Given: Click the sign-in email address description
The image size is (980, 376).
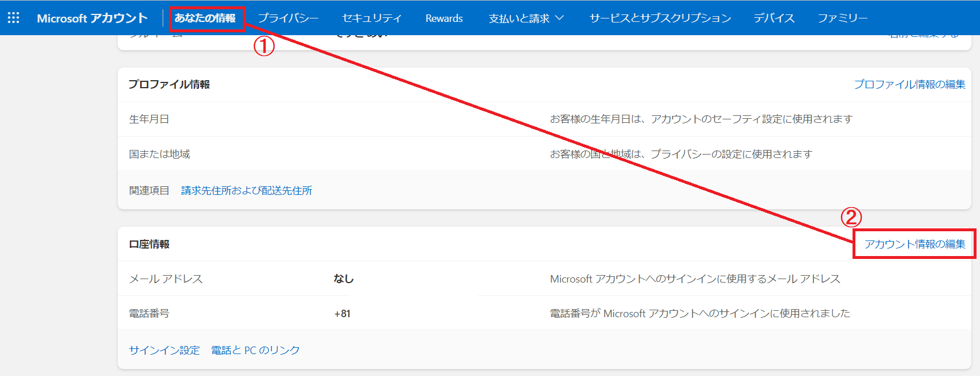Looking at the screenshot, I should coord(695,279).
